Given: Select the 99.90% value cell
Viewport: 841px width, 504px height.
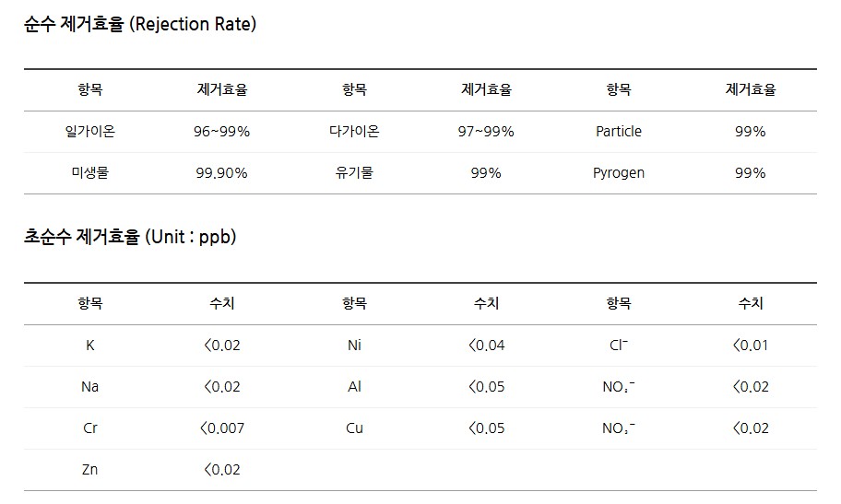Looking at the screenshot, I should (222, 173).
